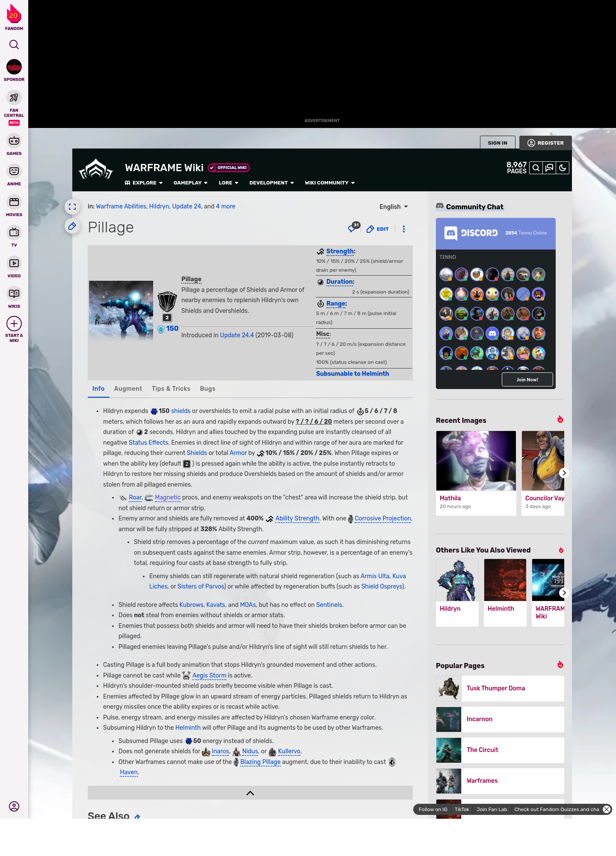This screenshot has width=616, height=856.
Task: Open the Strength stat link
Action: [340, 251]
